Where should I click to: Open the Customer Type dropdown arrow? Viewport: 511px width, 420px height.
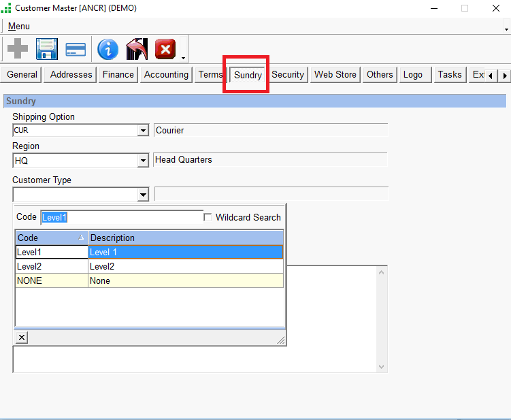[x=143, y=195]
